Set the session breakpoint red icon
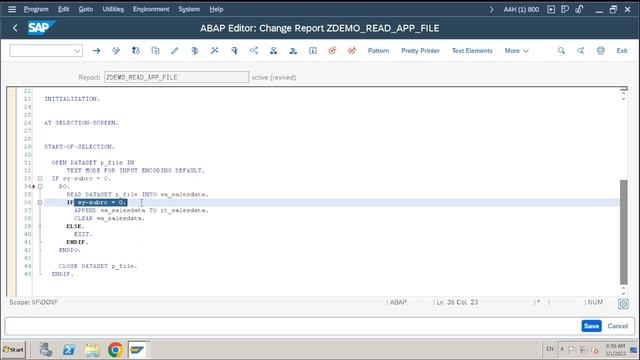Viewport: 640px width, 360px height. [332, 51]
